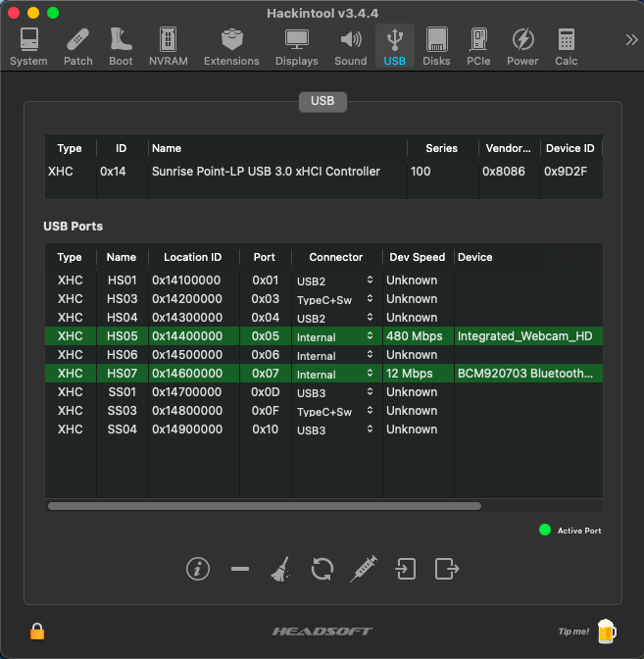Click the USB tab label
644x659 pixels.
[x=322, y=101]
